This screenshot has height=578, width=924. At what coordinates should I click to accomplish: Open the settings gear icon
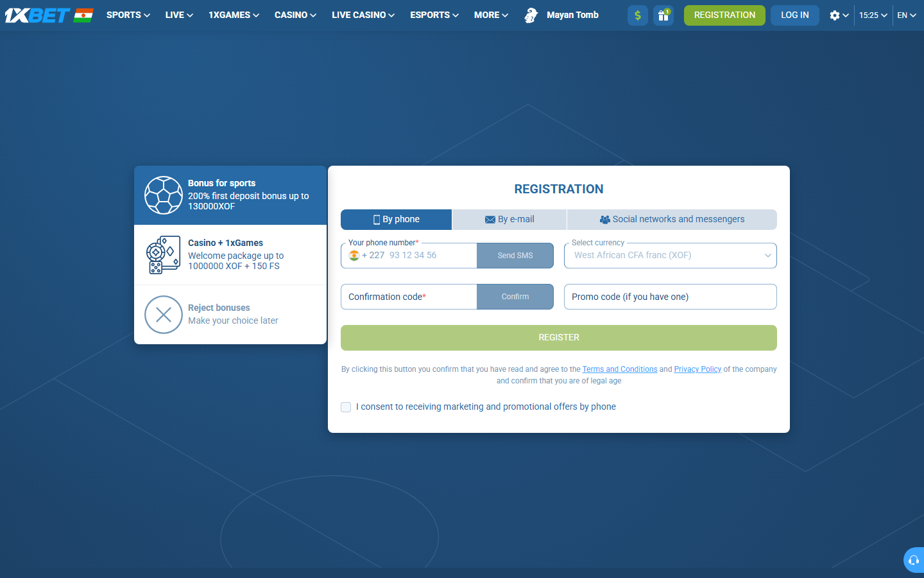pyautogui.click(x=834, y=15)
